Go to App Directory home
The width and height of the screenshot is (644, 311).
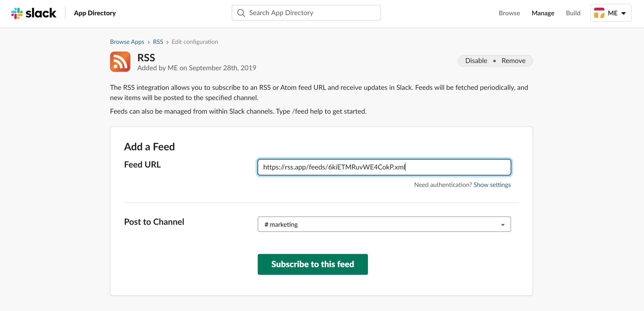95,13
